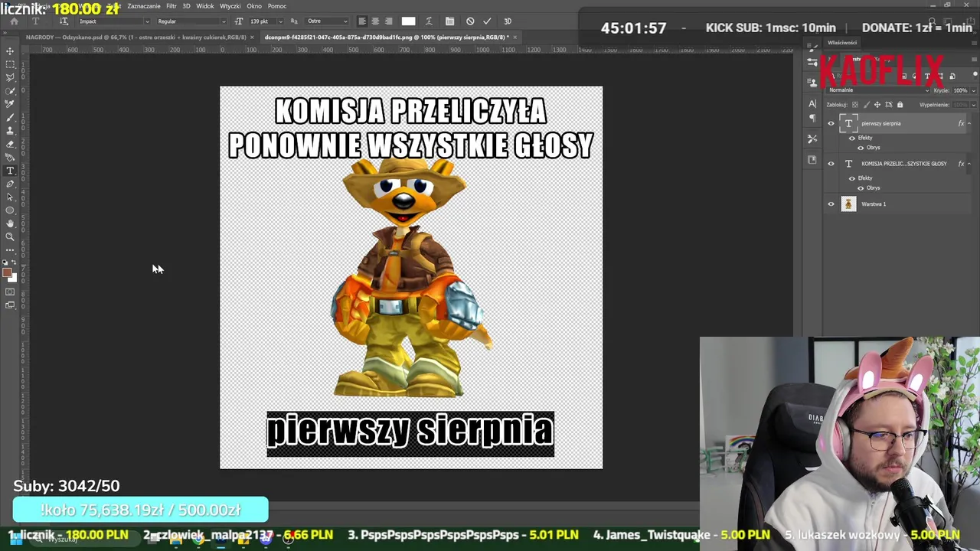
Task: Open the Zaznaczanie menu
Action: 144,6
